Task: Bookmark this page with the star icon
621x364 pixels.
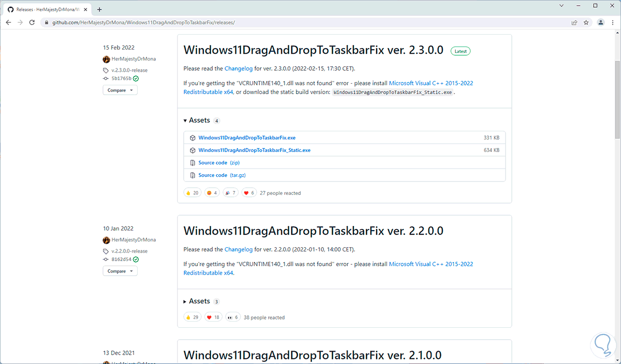Action: click(x=586, y=23)
